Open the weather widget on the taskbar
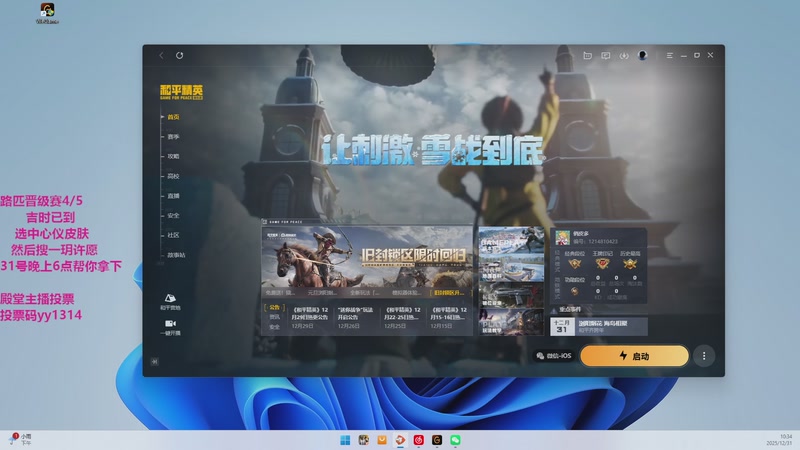This screenshot has width=800, height=450. (20, 440)
